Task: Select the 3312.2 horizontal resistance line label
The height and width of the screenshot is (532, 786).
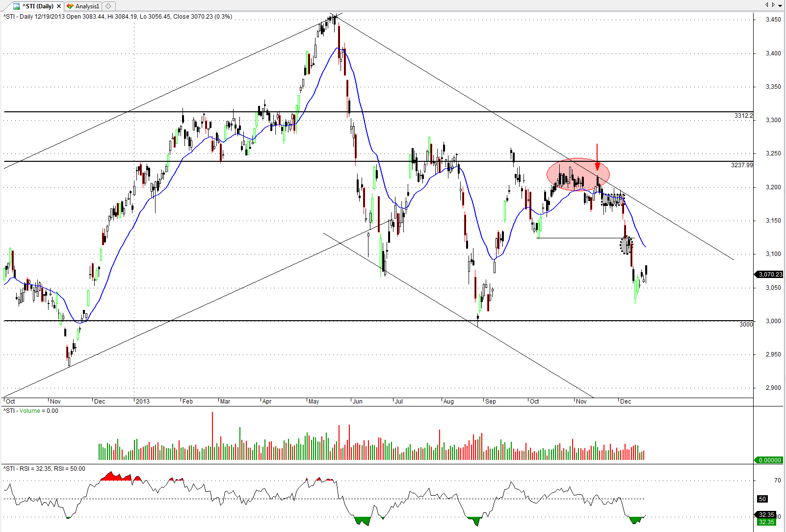Action: (x=743, y=116)
